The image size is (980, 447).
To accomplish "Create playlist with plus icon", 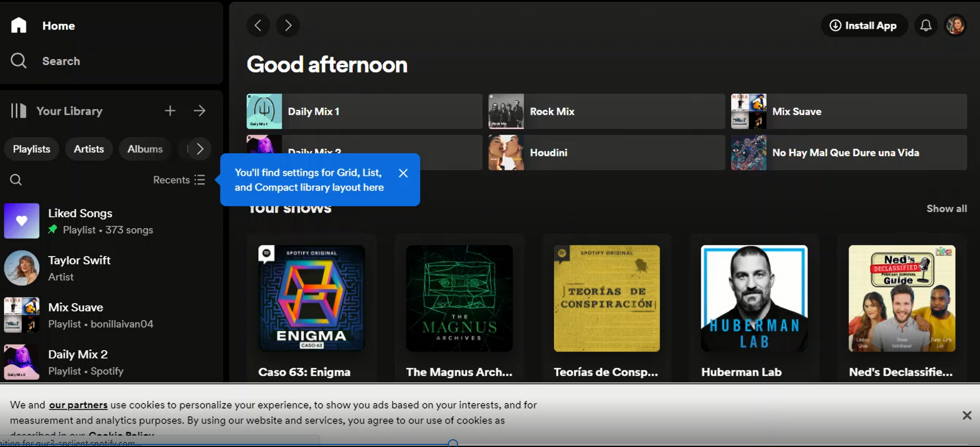I will pyautogui.click(x=170, y=111).
